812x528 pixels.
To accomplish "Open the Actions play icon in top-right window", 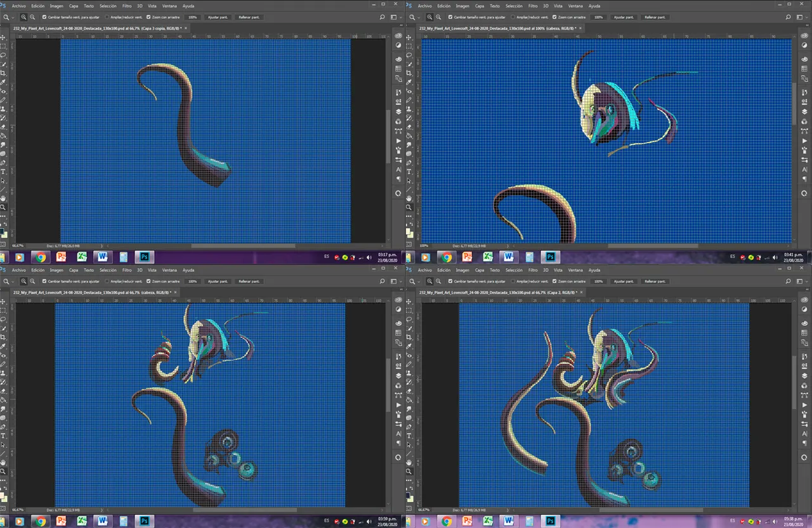I will (804, 140).
